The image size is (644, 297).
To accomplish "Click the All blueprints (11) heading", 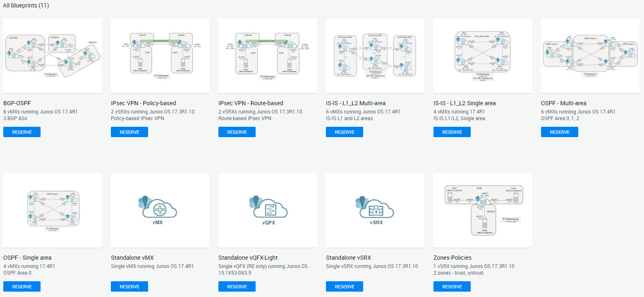I will click(x=26, y=6).
